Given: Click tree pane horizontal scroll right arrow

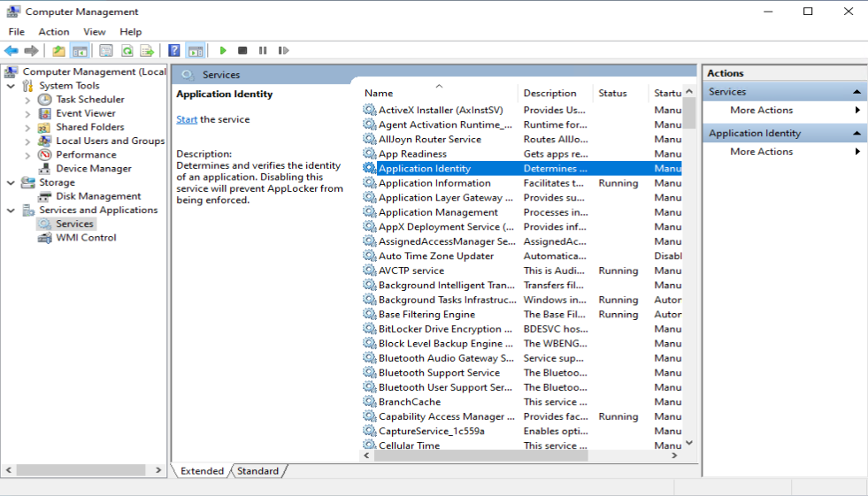Looking at the screenshot, I should click(x=158, y=470).
